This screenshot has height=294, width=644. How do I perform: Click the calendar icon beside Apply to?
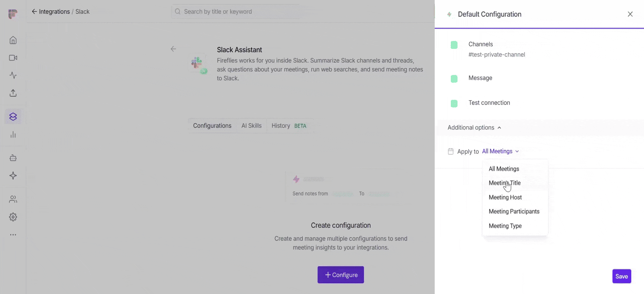[x=451, y=151]
